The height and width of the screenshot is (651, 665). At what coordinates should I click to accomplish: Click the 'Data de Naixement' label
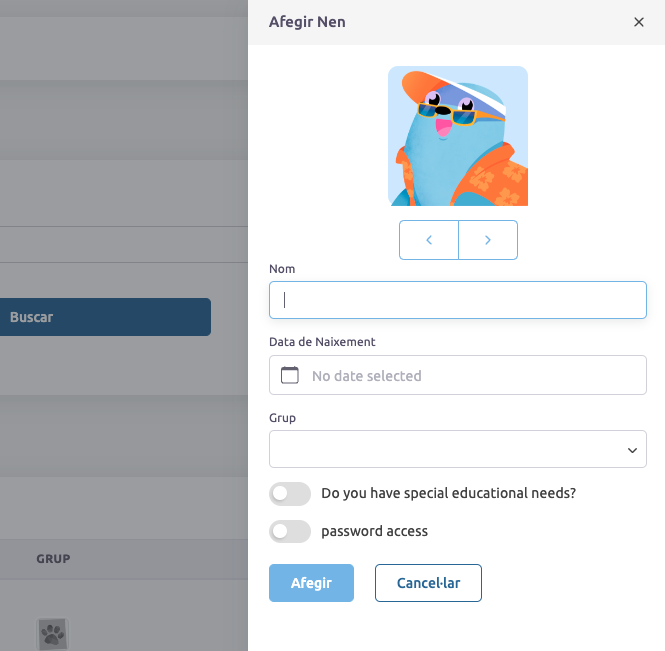(x=322, y=341)
